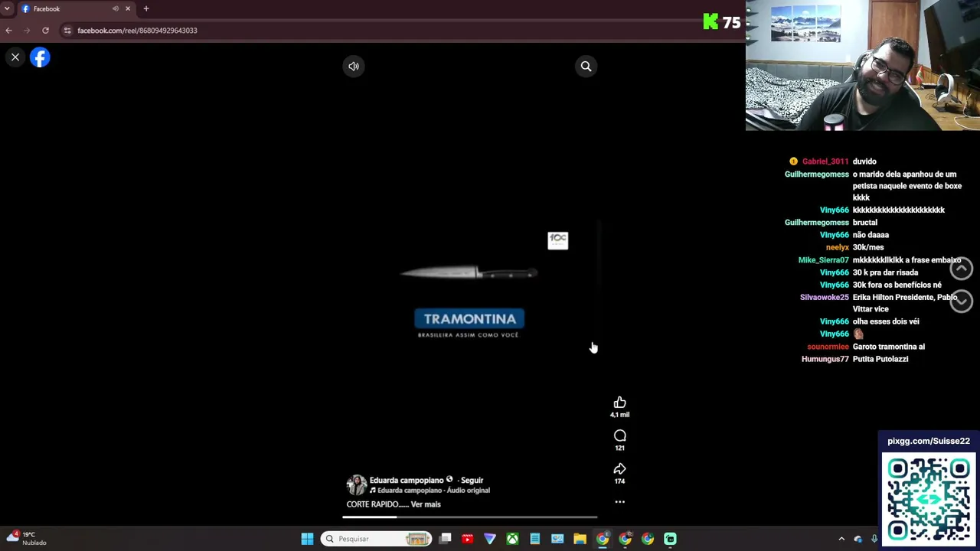Screen dimensions: 980x551
Task: Open Notepad from taskbar
Action: pos(535,539)
